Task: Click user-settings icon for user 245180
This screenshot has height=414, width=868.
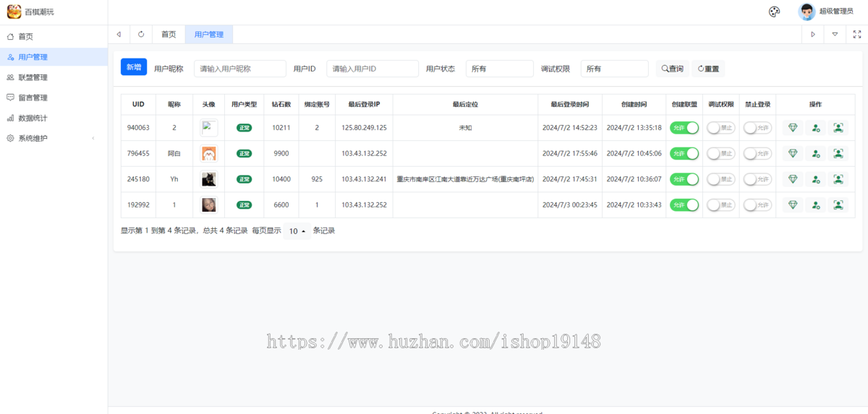Action: [816, 179]
